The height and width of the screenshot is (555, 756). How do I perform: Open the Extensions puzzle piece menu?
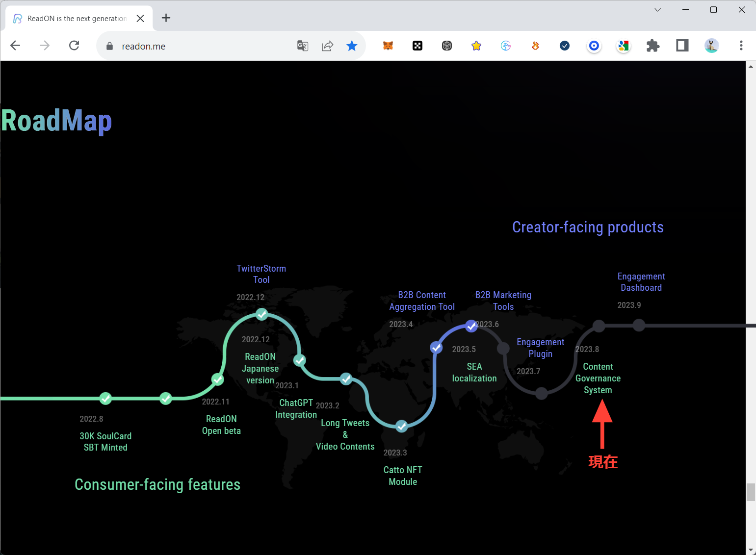[x=652, y=46]
